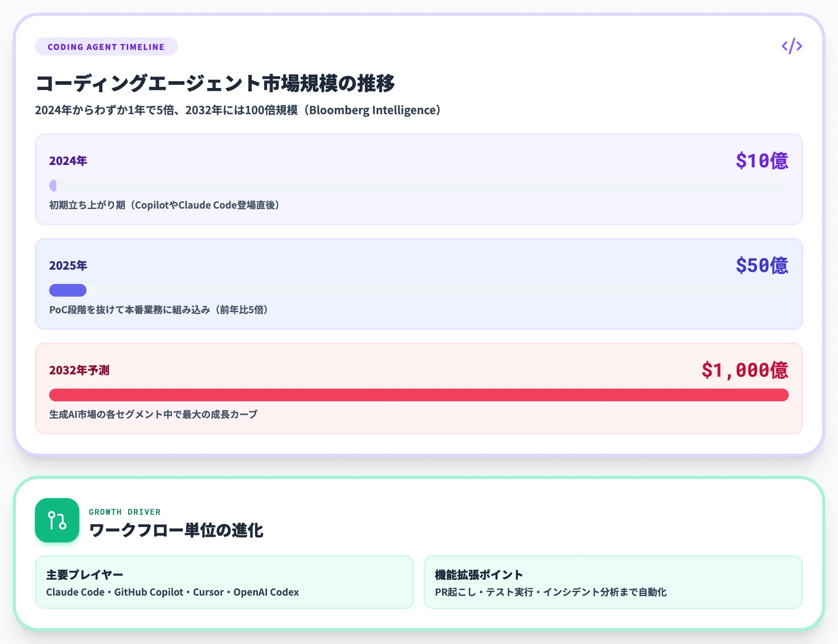Image resolution: width=838 pixels, height=644 pixels.
Task: Click the コーディングエージェント市場規模の推移 heading
Action: point(215,83)
